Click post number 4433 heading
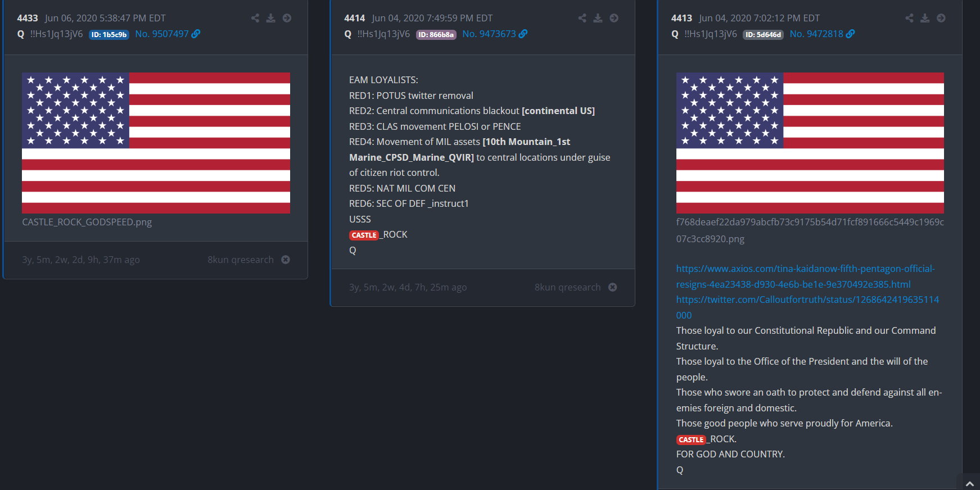The width and height of the screenshot is (980, 490). pos(28,18)
